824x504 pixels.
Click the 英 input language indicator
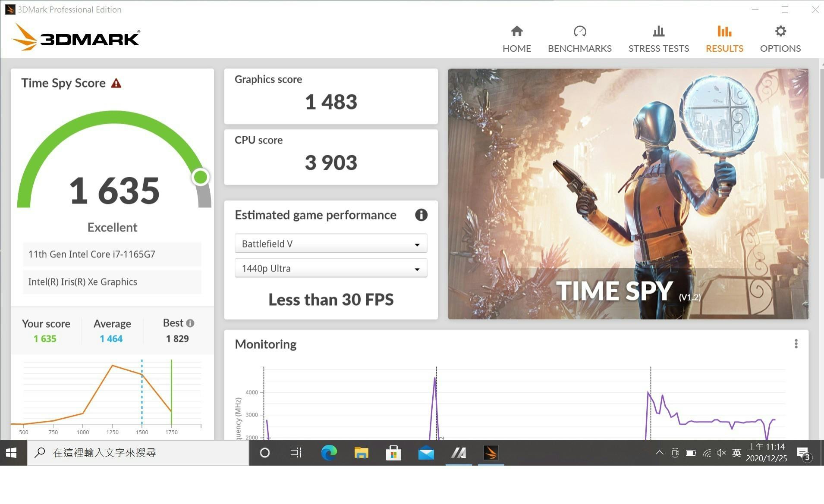pos(736,453)
